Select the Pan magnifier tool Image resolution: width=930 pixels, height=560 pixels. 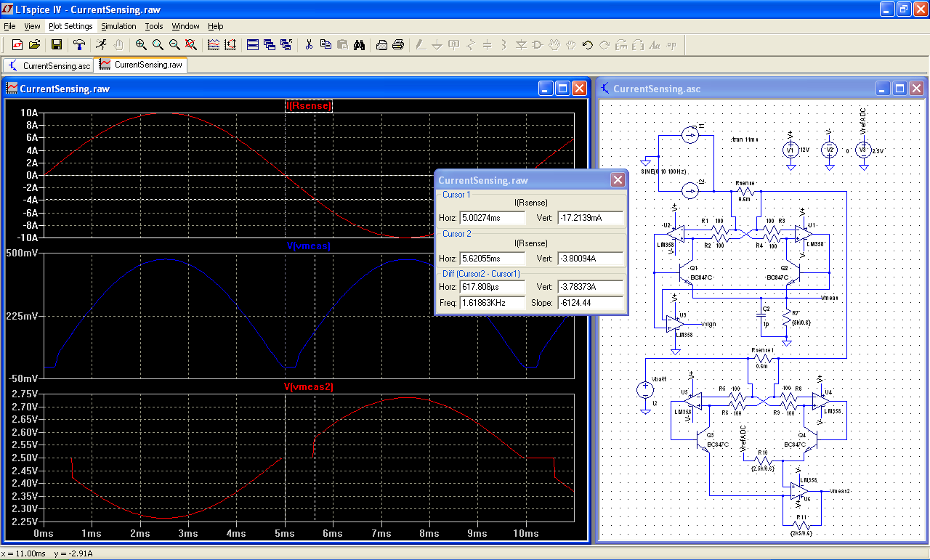(x=158, y=45)
